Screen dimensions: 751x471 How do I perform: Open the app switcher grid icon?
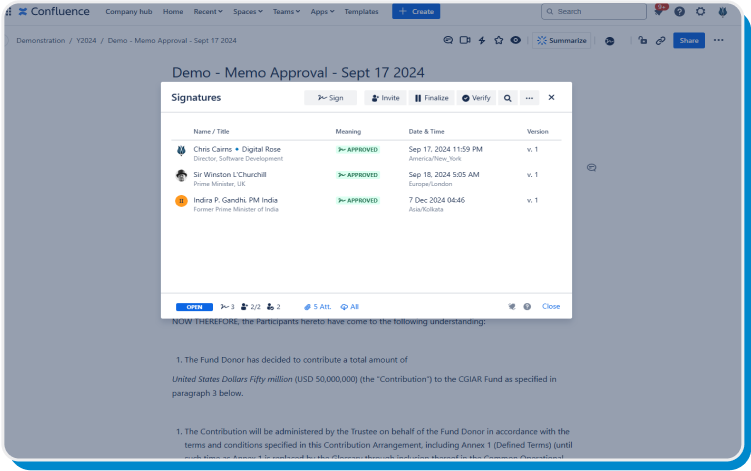click(8, 11)
